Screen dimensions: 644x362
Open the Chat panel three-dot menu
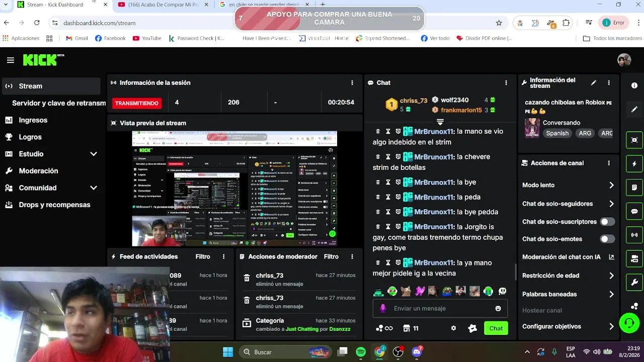(x=506, y=82)
